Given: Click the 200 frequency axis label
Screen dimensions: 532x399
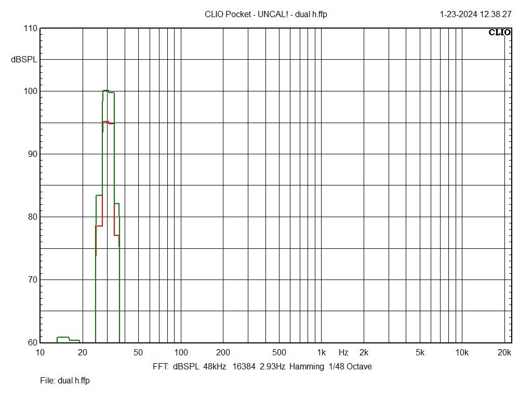Looking at the screenshot, I should pos(223,353).
